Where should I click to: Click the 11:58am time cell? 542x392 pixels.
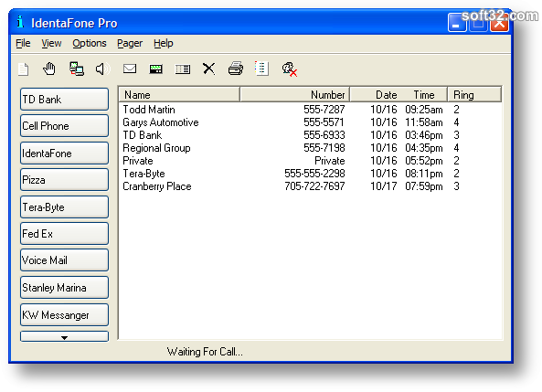424,122
